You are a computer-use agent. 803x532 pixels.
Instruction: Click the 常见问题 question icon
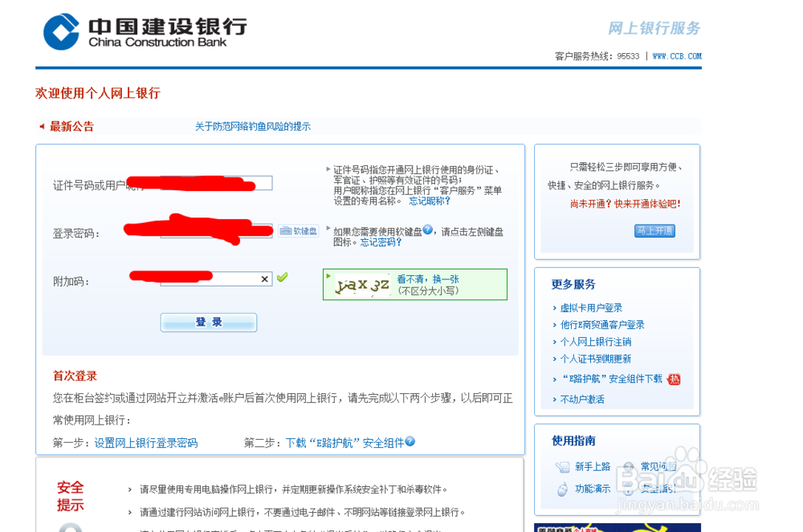point(629,465)
